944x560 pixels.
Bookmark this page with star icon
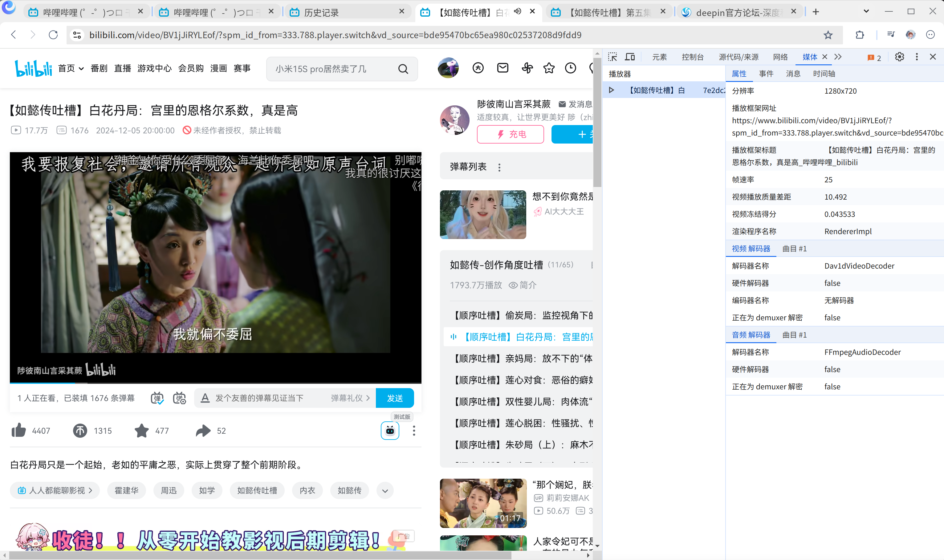click(x=828, y=35)
